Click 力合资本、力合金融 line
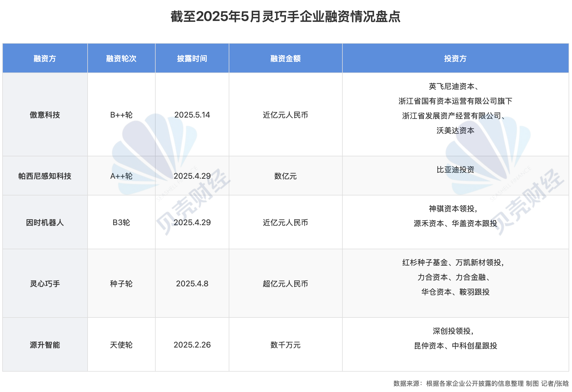The width and height of the screenshot is (572, 392). [x=452, y=277]
